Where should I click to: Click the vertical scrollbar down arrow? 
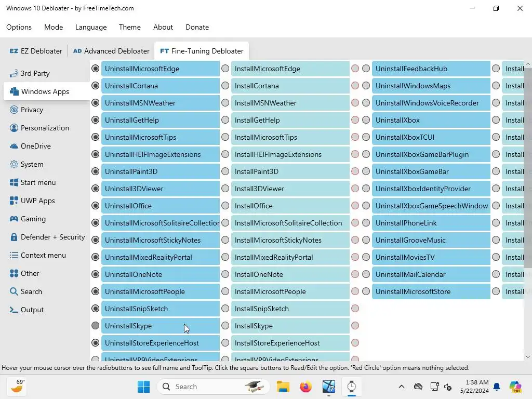tap(528, 356)
